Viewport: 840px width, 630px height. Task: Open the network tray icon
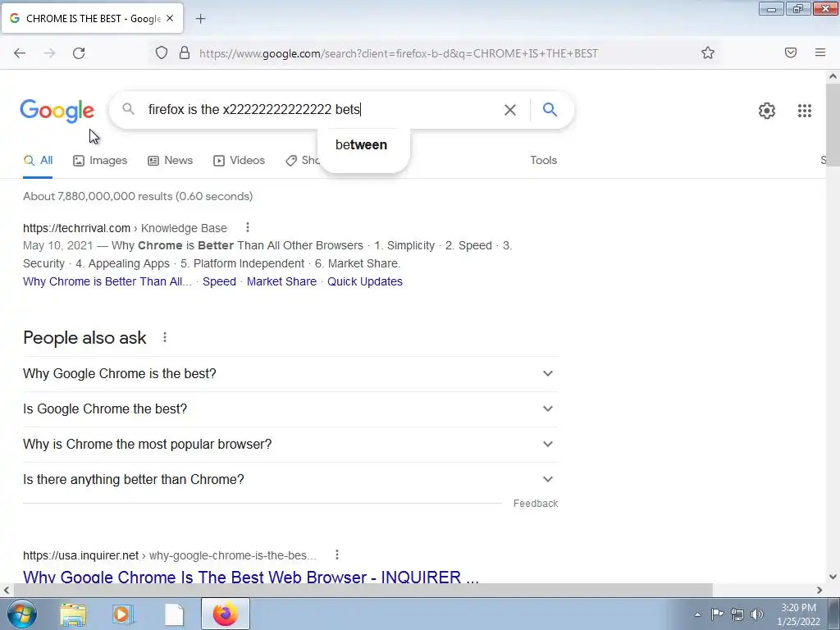737,614
